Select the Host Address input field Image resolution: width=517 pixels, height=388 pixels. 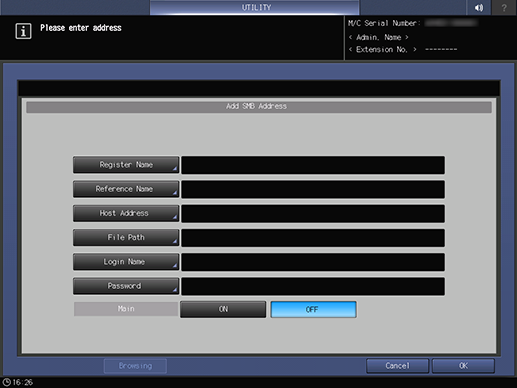pyautogui.click(x=313, y=214)
